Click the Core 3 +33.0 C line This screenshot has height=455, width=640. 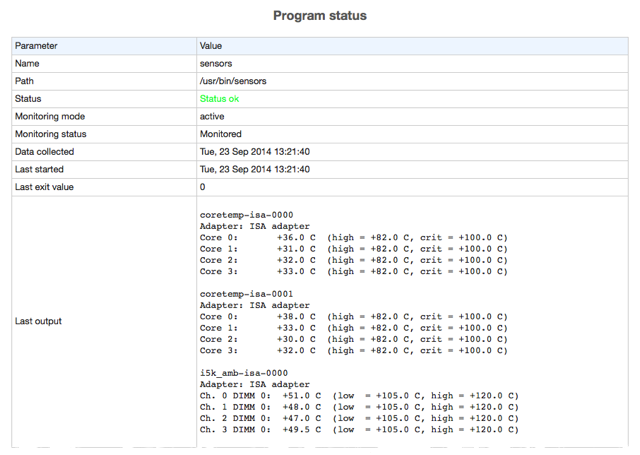(353, 271)
